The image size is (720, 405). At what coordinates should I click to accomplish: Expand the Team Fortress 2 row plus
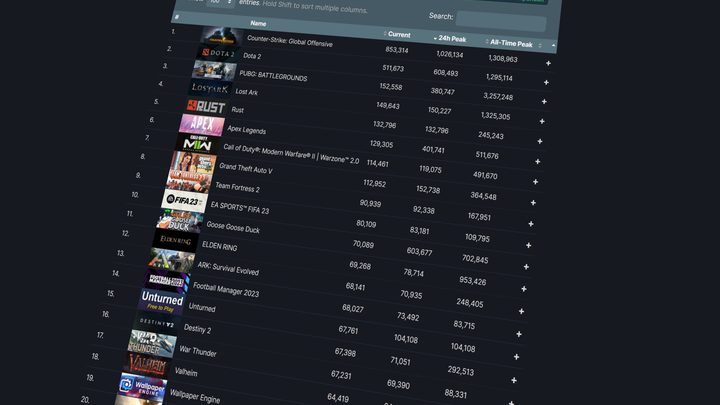pos(531,224)
